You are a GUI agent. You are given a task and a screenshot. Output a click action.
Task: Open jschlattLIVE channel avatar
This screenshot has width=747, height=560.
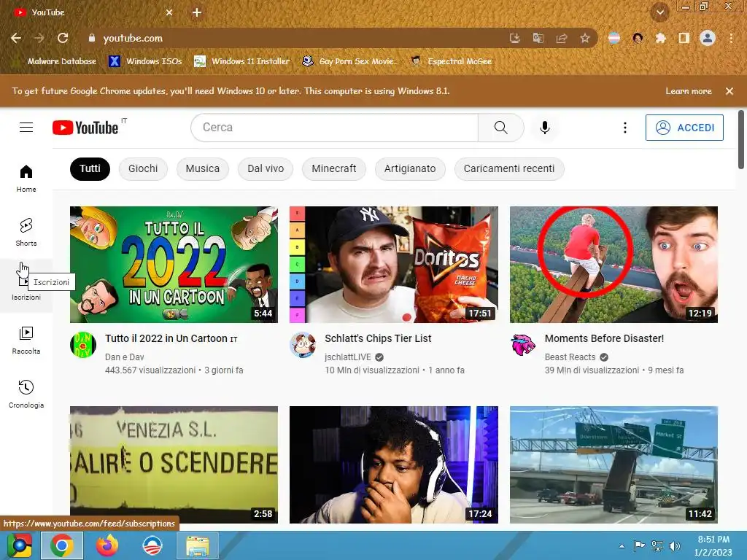[x=303, y=345]
